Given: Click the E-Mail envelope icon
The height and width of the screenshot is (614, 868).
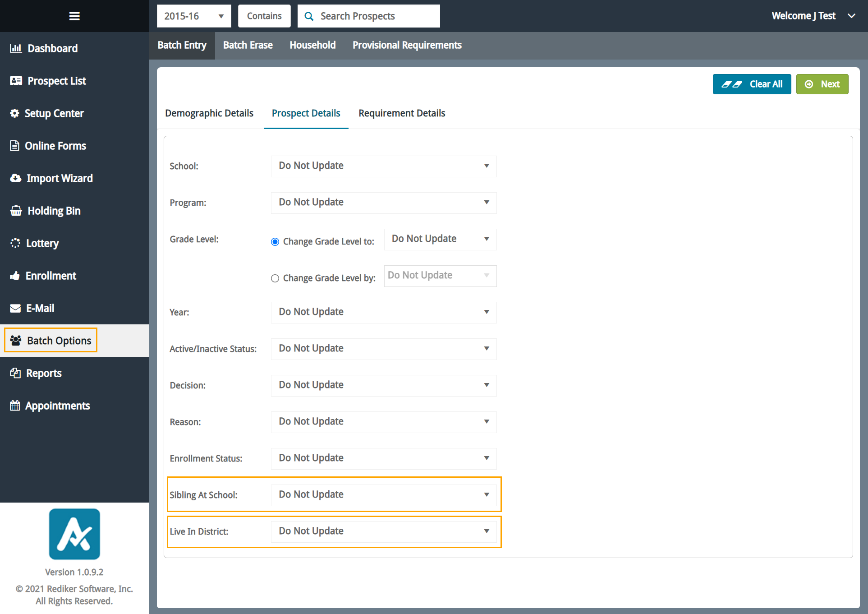Looking at the screenshot, I should (15, 308).
